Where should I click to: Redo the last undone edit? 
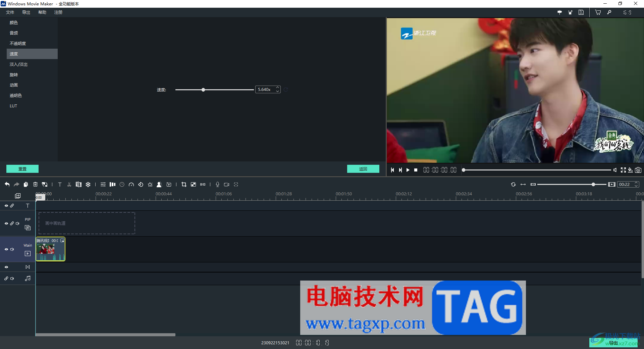coord(16,184)
